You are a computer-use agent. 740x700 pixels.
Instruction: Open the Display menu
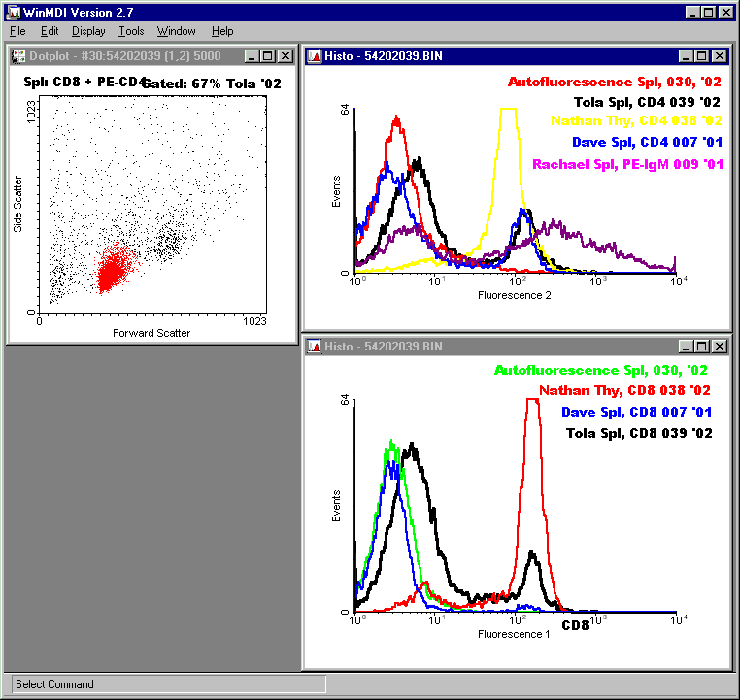coord(88,31)
